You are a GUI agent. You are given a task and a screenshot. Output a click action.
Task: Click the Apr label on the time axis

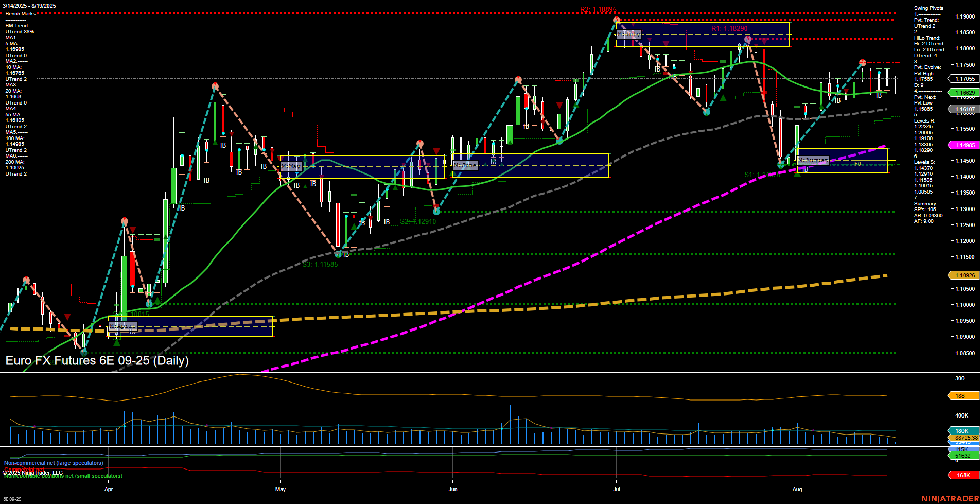(x=109, y=490)
